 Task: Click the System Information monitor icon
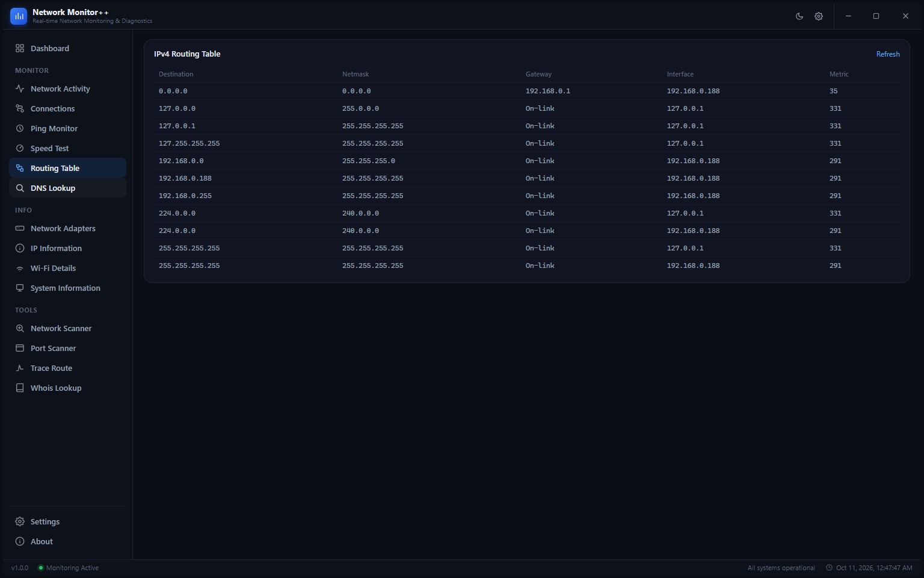point(20,288)
